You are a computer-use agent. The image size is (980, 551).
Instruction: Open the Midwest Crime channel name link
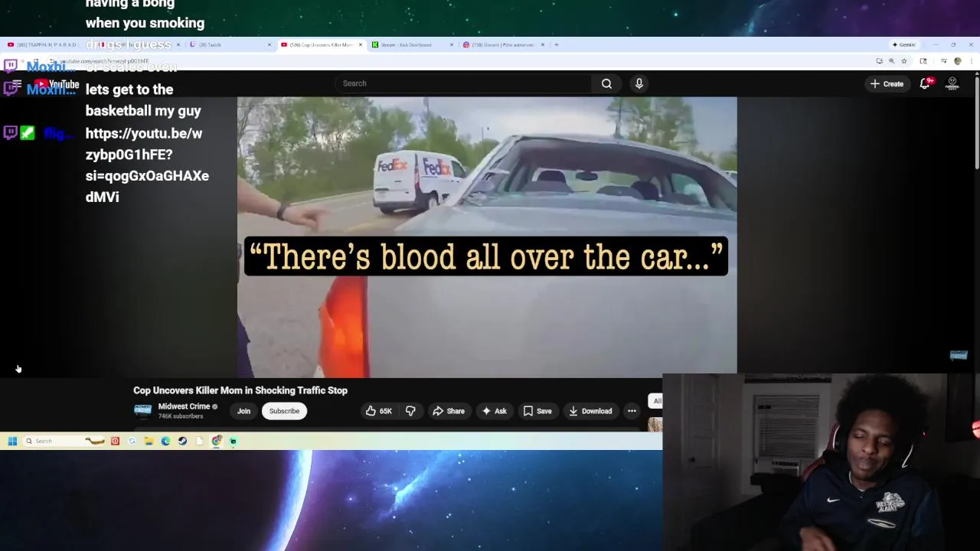(x=184, y=406)
